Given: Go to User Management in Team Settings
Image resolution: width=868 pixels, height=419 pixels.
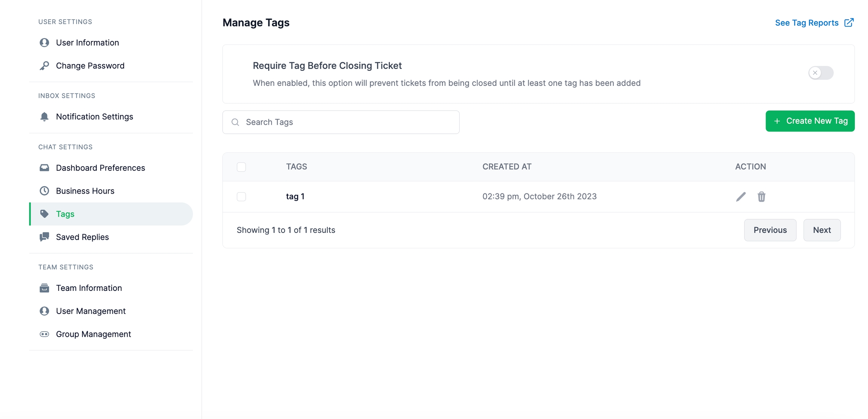Looking at the screenshot, I should click(x=91, y=311).
